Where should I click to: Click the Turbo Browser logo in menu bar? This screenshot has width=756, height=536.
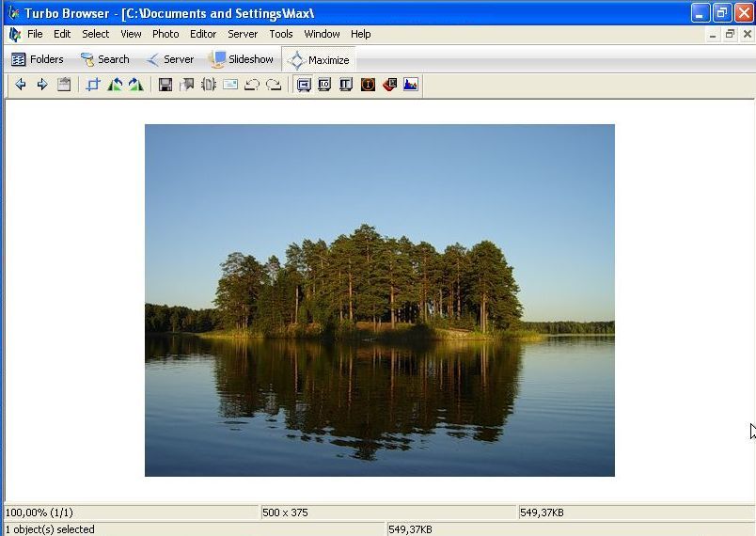click(x=15, y=34)
